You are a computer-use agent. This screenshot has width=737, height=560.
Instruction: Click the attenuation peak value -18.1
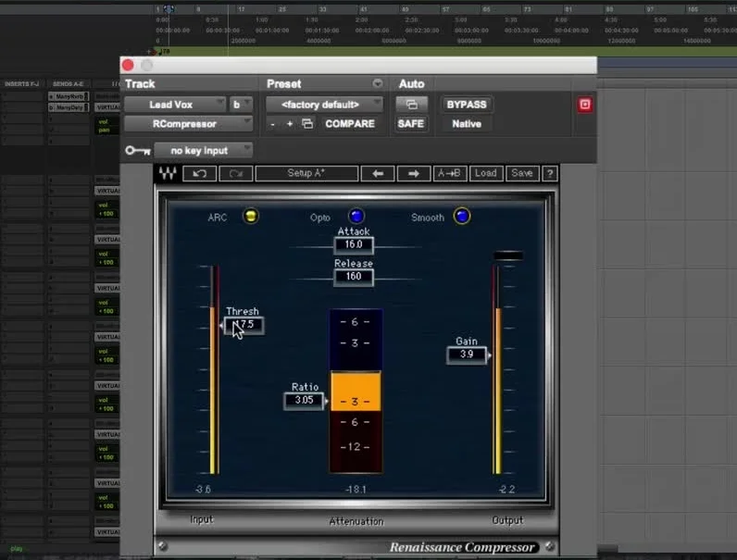click(356, 490)
